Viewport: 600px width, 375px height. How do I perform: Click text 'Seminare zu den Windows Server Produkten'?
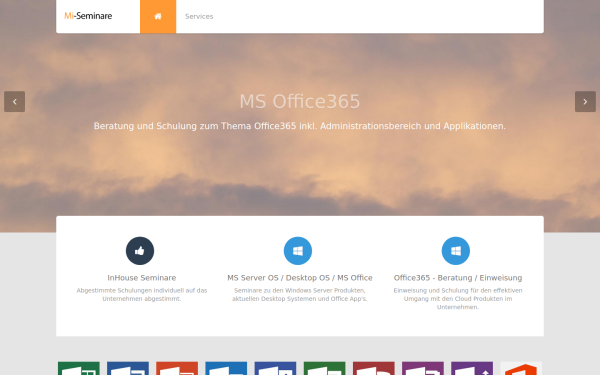click(x=300, y=295)
